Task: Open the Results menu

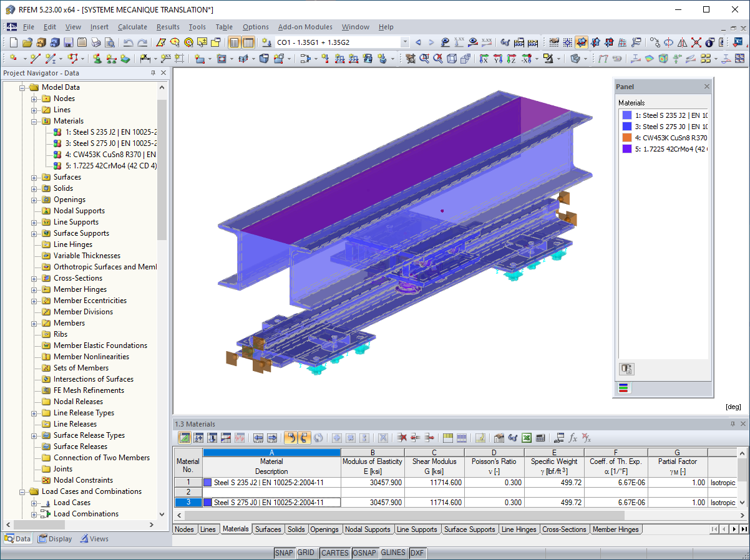Action: (168, 27)
